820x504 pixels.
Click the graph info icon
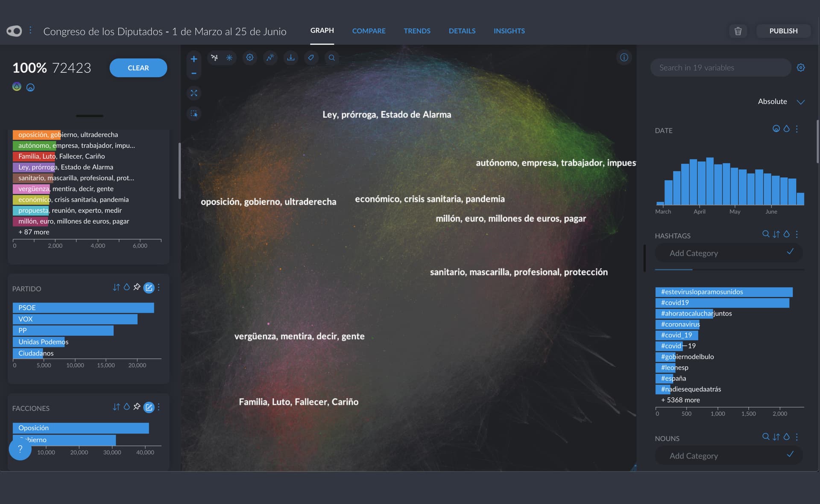(x=624, y=58)
